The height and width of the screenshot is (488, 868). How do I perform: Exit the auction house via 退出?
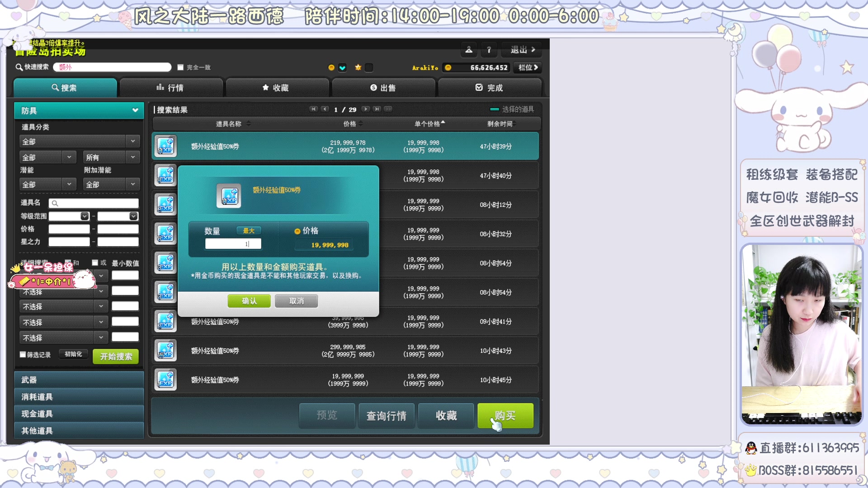(522, 50)
